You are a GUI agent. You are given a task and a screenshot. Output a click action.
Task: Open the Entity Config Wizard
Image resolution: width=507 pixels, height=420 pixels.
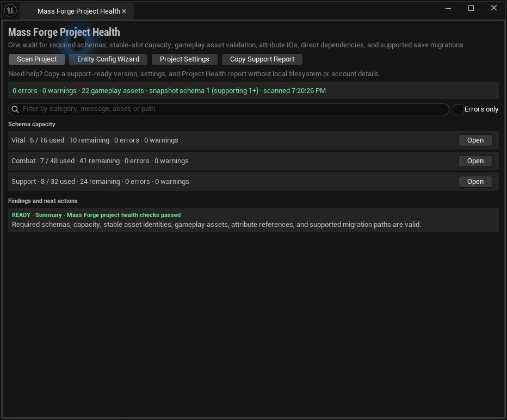click(108, 59)
